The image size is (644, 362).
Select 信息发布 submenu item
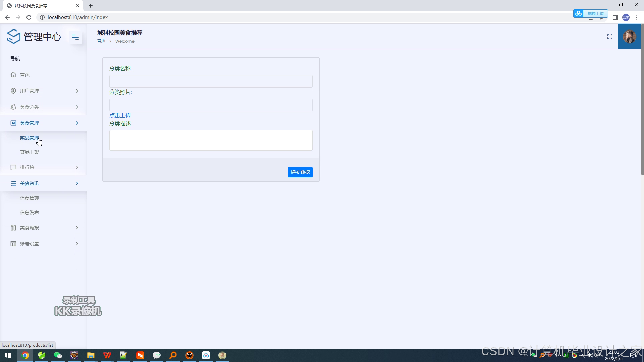[30, 213]
